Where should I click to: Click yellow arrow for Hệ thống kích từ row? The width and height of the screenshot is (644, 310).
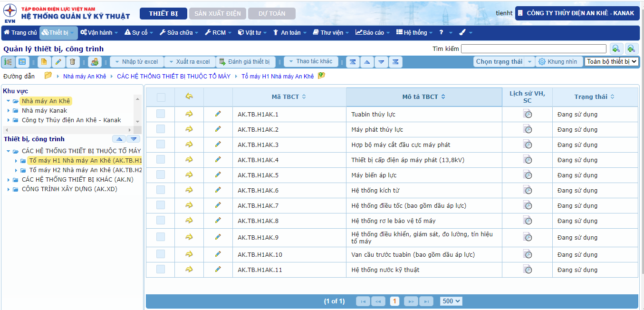pyautogui.click(x=189, y=190)
